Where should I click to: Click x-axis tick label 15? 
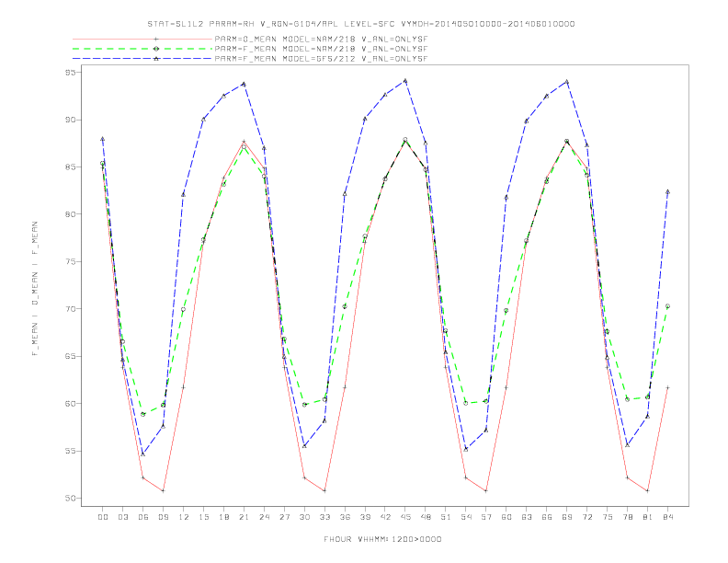click(x=204, y=517)
